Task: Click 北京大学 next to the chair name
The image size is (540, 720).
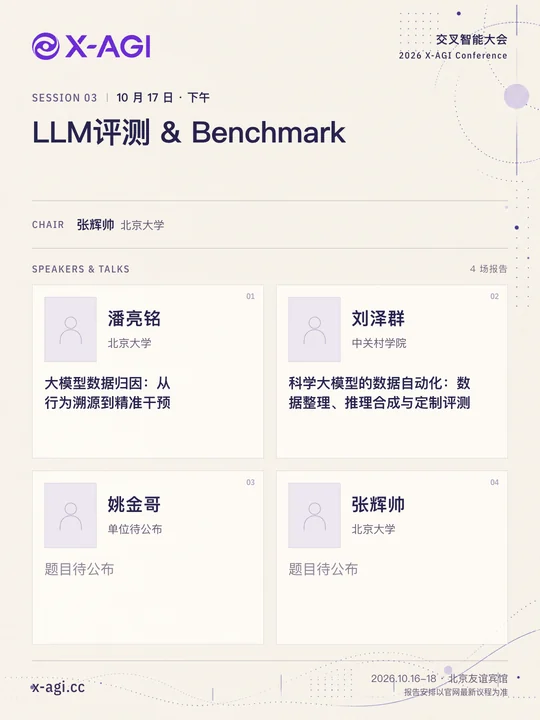Action: pyautogui.click(x=142, y=225)
